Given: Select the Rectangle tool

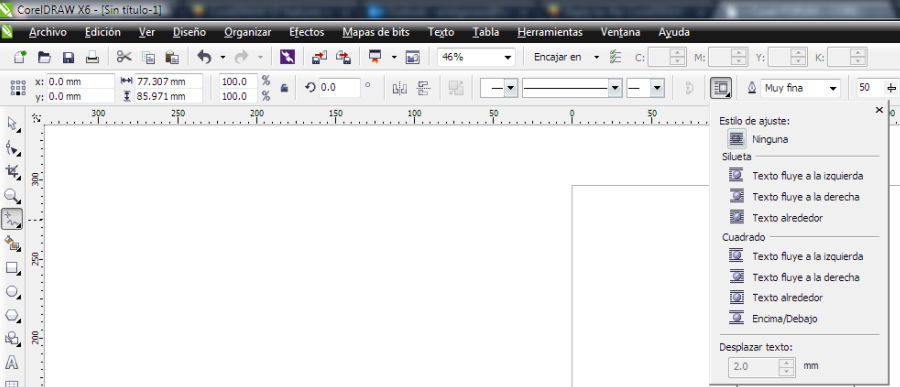Looking at the screenshot, I should pos(13,268).
